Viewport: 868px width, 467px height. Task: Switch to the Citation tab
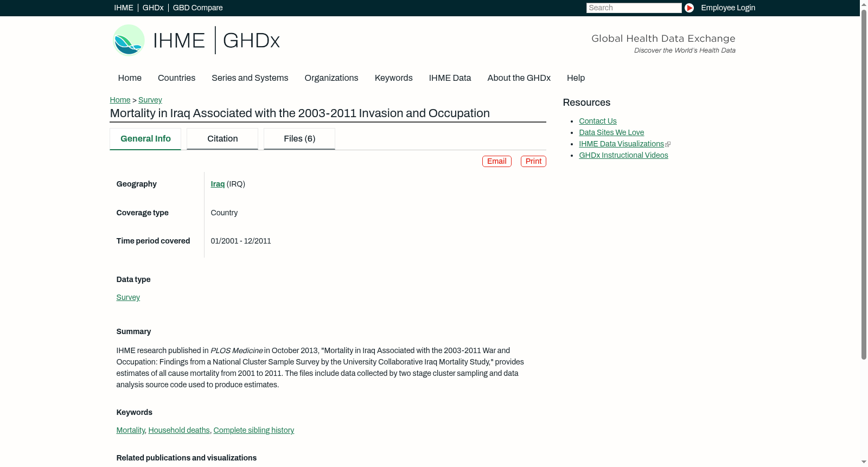tap(222, 139)
